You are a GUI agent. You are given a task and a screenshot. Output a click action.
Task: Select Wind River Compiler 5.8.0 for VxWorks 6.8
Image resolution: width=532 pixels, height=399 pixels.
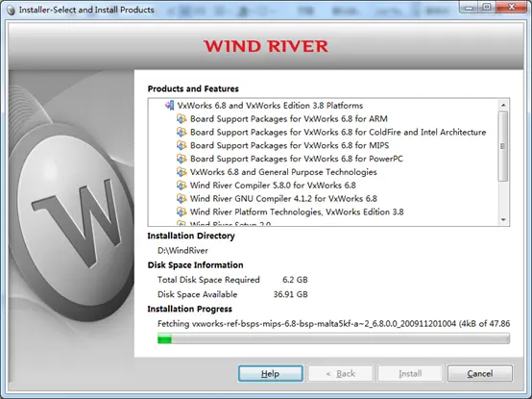coord(273,185)
